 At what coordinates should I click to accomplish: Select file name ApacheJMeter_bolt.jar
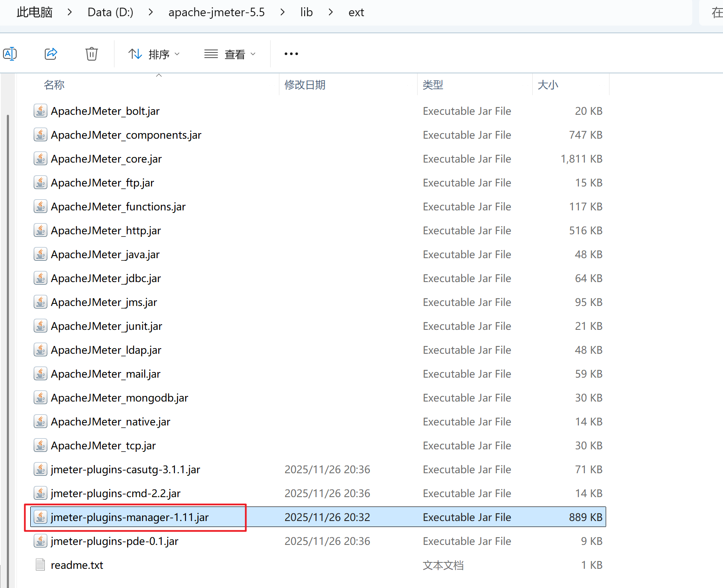coord(105,111)
